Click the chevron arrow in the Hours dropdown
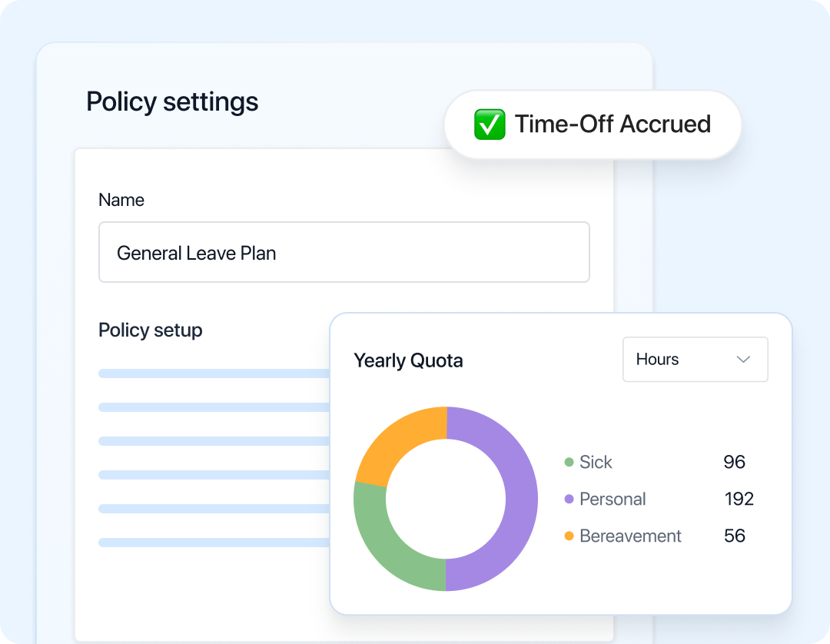This screenshot has width=830, height=644. point(743,360)
